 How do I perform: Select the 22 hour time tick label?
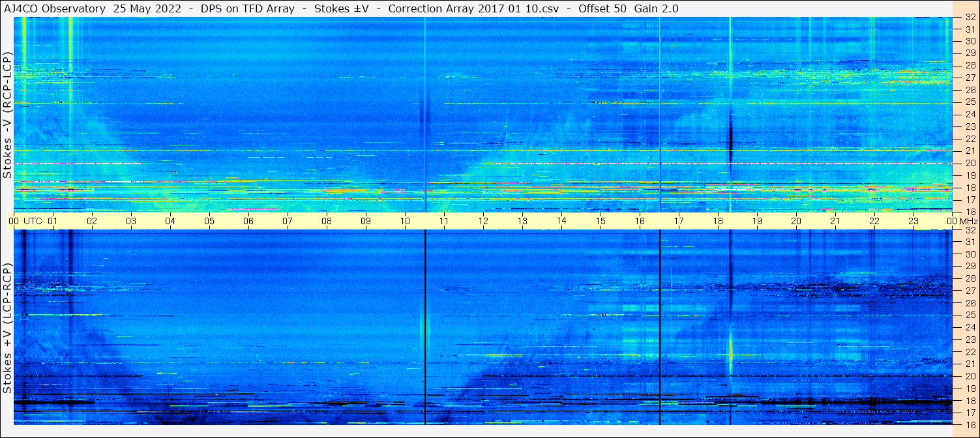(874, 221)
